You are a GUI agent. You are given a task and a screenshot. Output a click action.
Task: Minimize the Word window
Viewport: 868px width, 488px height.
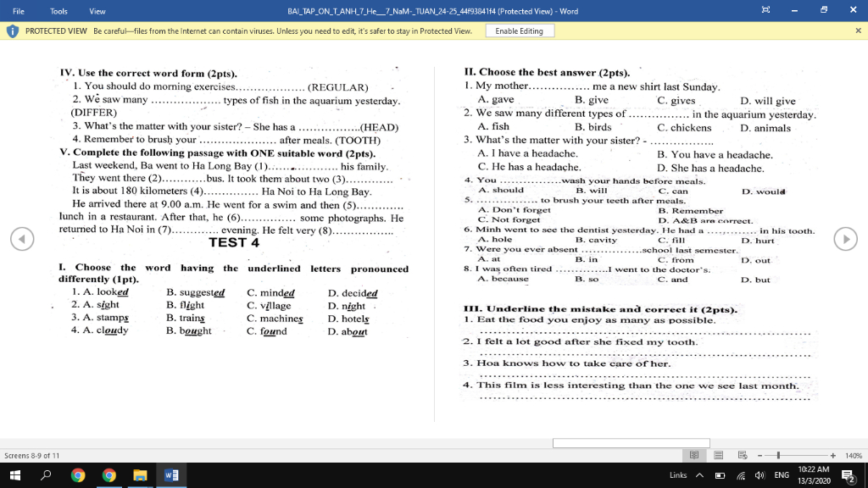point(794,10)
